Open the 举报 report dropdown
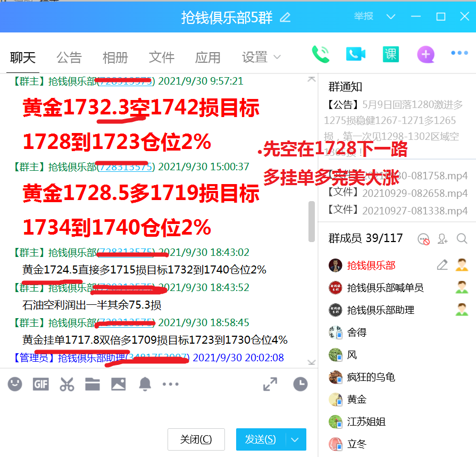 tap(363, 16)
